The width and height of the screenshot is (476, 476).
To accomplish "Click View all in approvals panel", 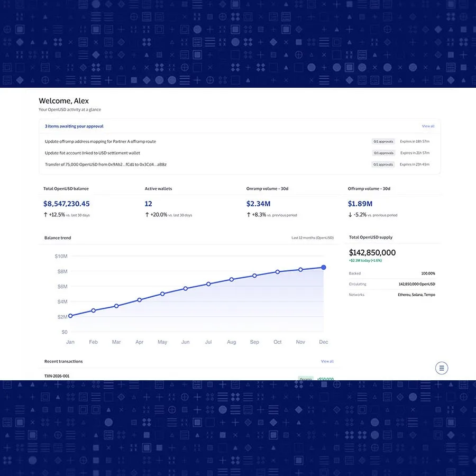I will [x=428, y=126].
